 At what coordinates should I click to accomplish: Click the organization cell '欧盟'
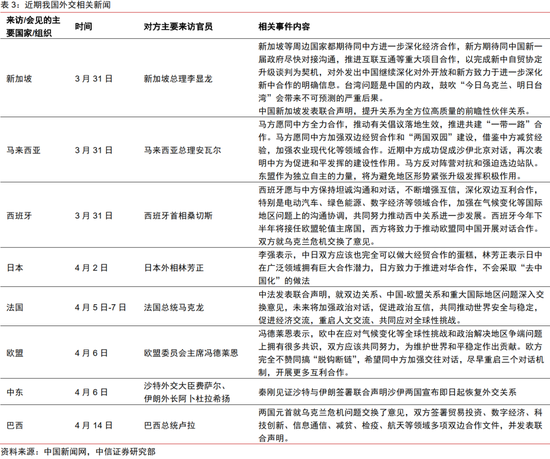(x=15, y=353)
